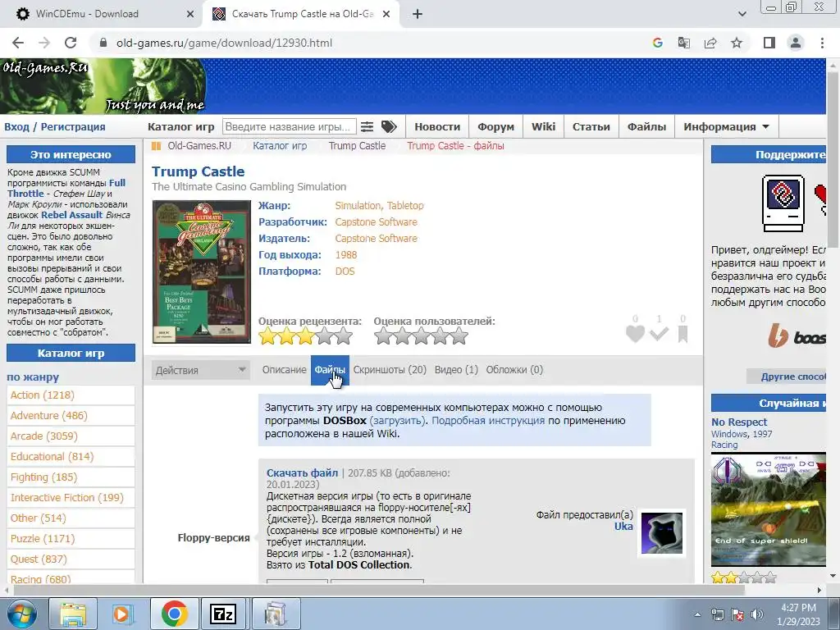Click the Simulation genre link

(358, 206)
